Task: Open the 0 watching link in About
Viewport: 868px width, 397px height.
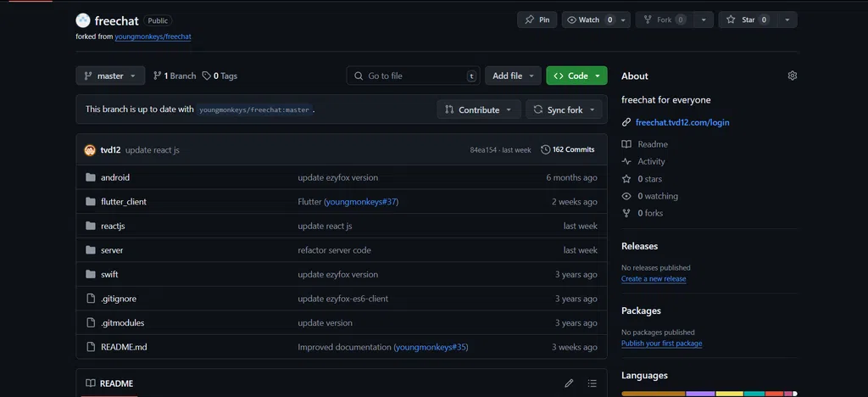Action: 658,196
